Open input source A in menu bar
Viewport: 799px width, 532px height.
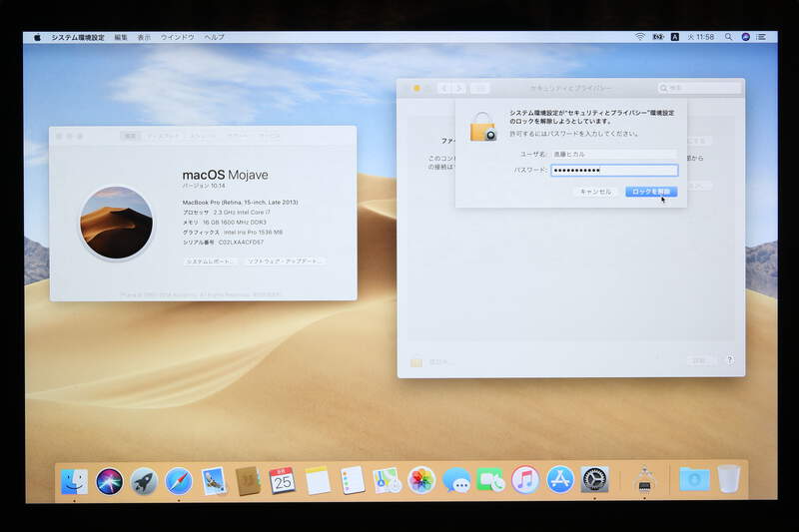pyautogui.click(x=675, y=37)
